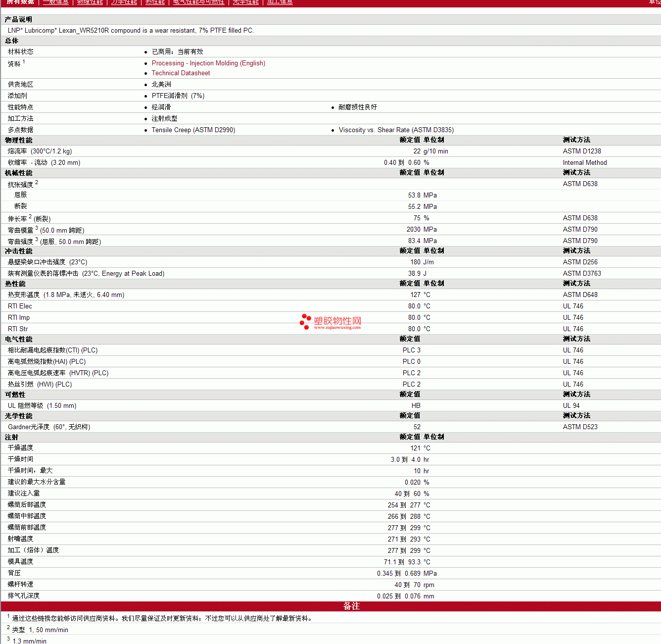Image resolution: width=661 pixels, height=644 pixels.
Task: Go to the 物理性能 tab
Action: click(90, 2)
